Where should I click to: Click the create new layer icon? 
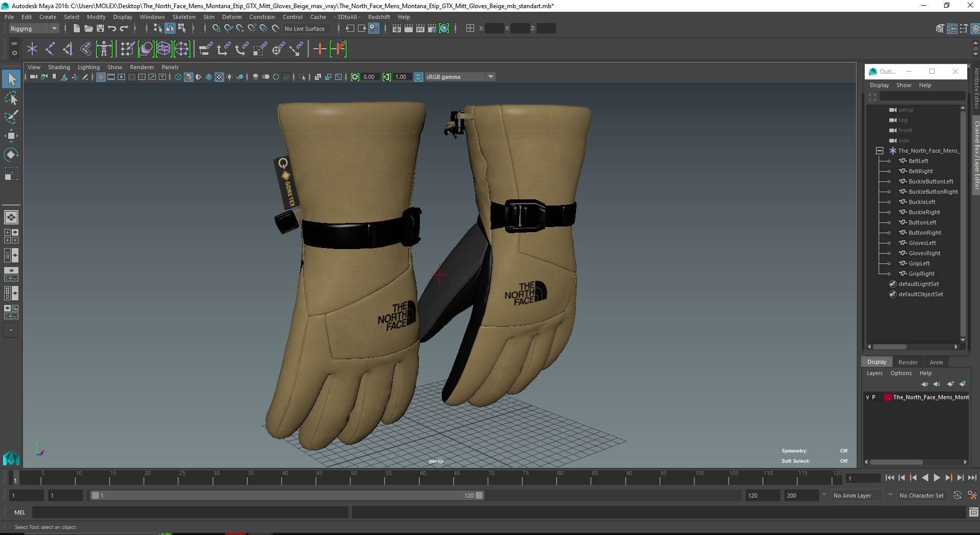[951, 384]
